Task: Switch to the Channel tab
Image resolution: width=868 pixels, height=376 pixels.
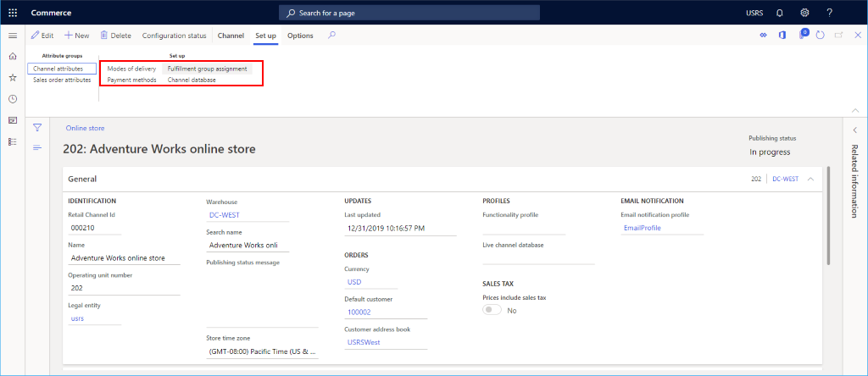Action: click(x=231, y=36)
